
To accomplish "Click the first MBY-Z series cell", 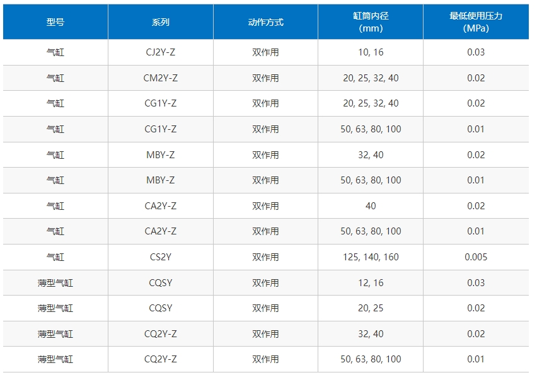I will point(161,155).
